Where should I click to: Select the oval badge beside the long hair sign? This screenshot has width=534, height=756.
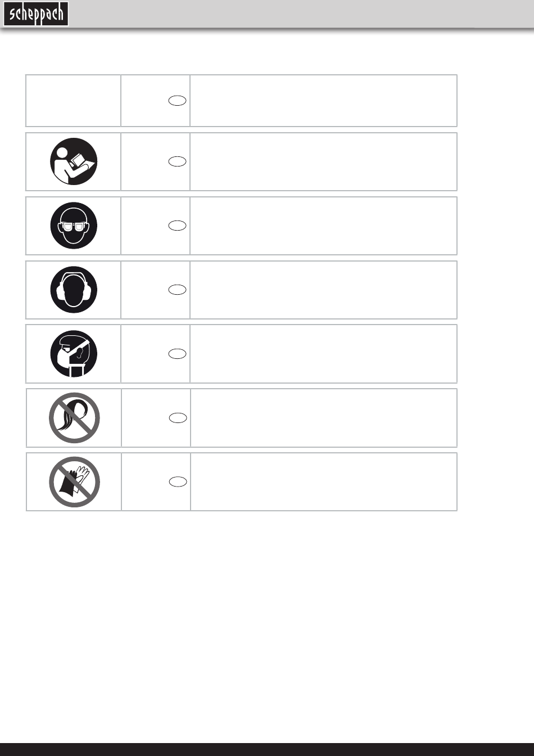click(x=178, y=417)
